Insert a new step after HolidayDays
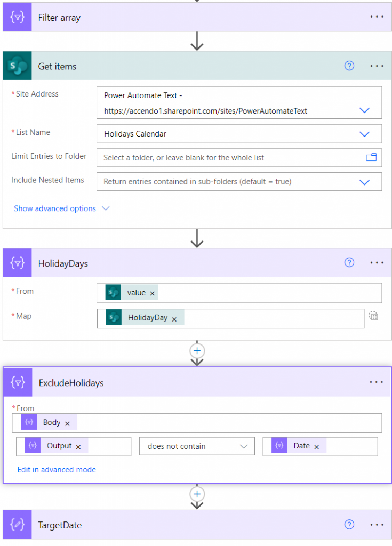This screenshot has height=546, width=392. pos(197,351)
